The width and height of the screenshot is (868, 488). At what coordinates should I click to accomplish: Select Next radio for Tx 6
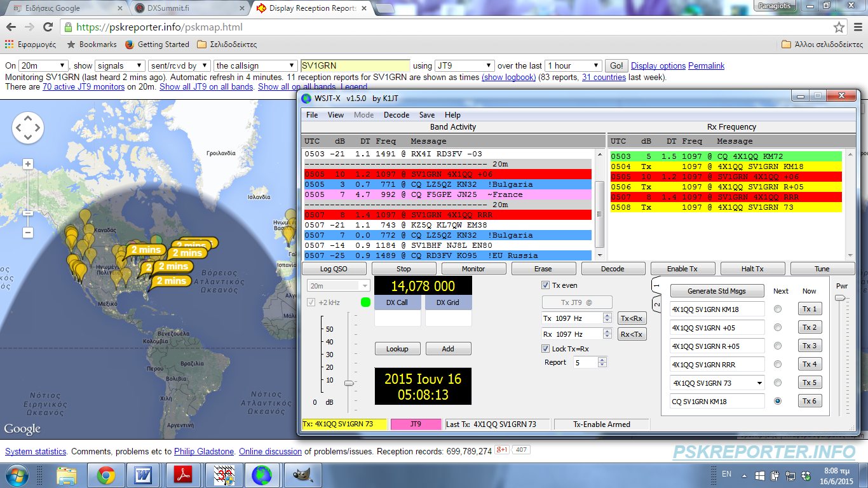click(777, 401)
